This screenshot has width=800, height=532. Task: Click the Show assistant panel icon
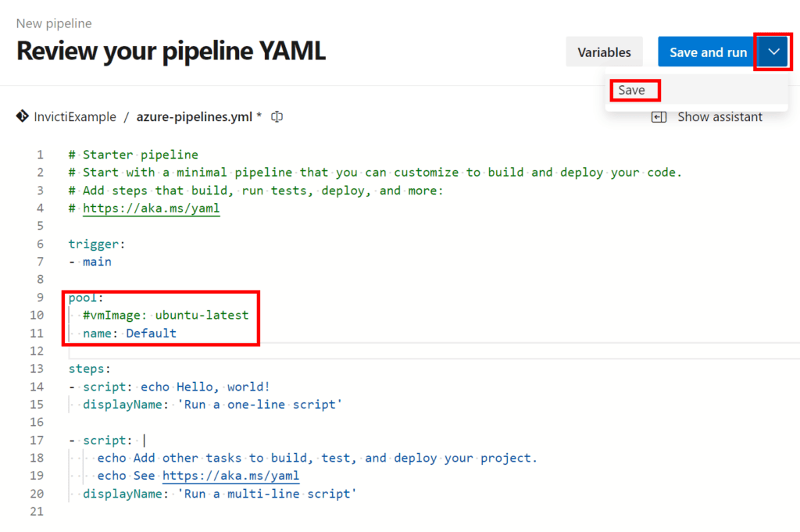click(659, 116)
